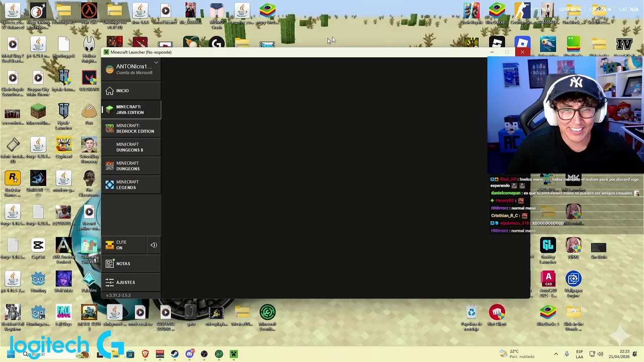644x362 pixels.
Task: Click the launcher version number text
Action: 118,295
